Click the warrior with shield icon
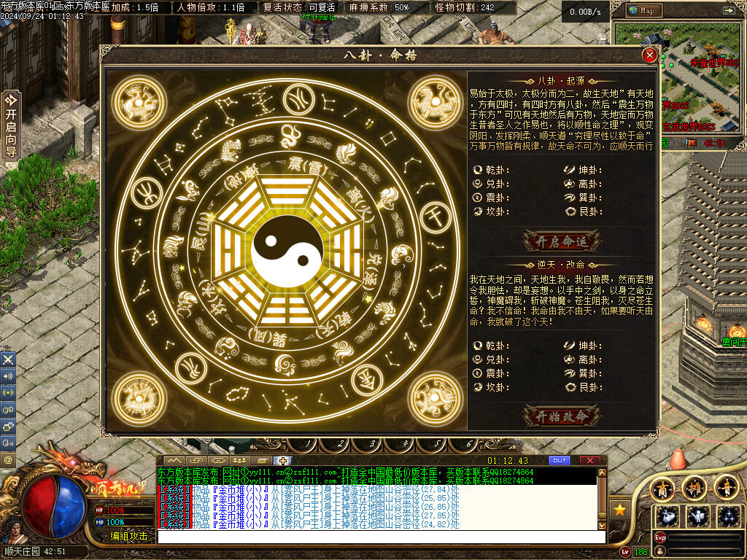The width and height of the screenshot is (747, 560). 698,516
